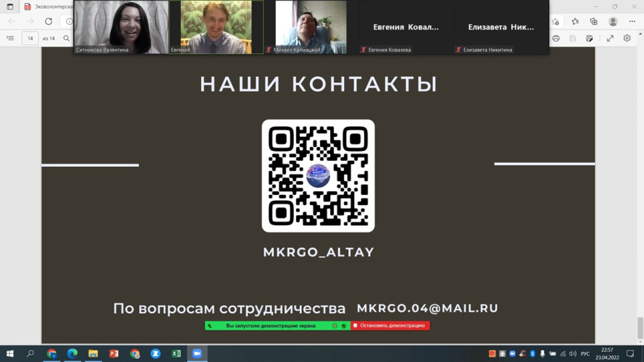Open Windows Start menu
644x362 pixels.
coord(10,353)
